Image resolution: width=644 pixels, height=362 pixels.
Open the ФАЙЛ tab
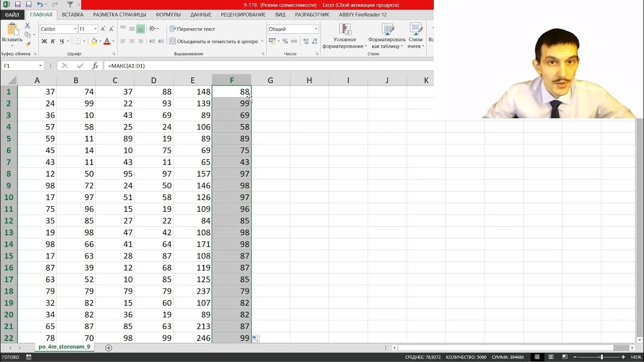12,15
